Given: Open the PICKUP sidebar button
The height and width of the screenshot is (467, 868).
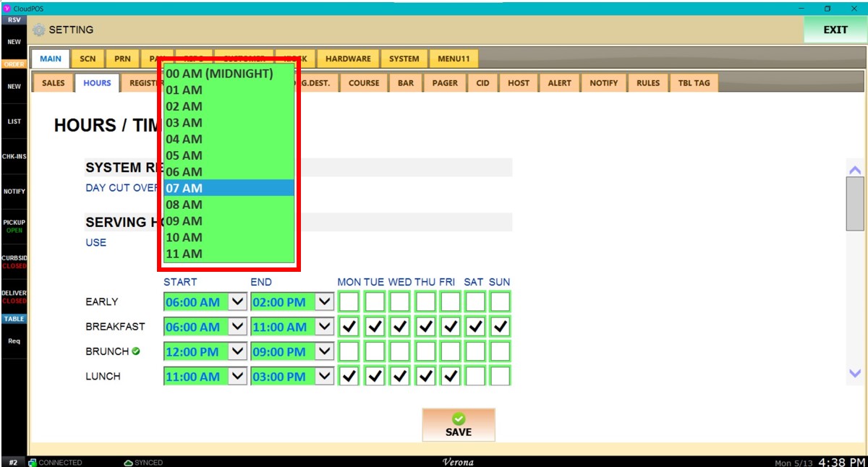Looking at the screenshot, I should [14, 226].
